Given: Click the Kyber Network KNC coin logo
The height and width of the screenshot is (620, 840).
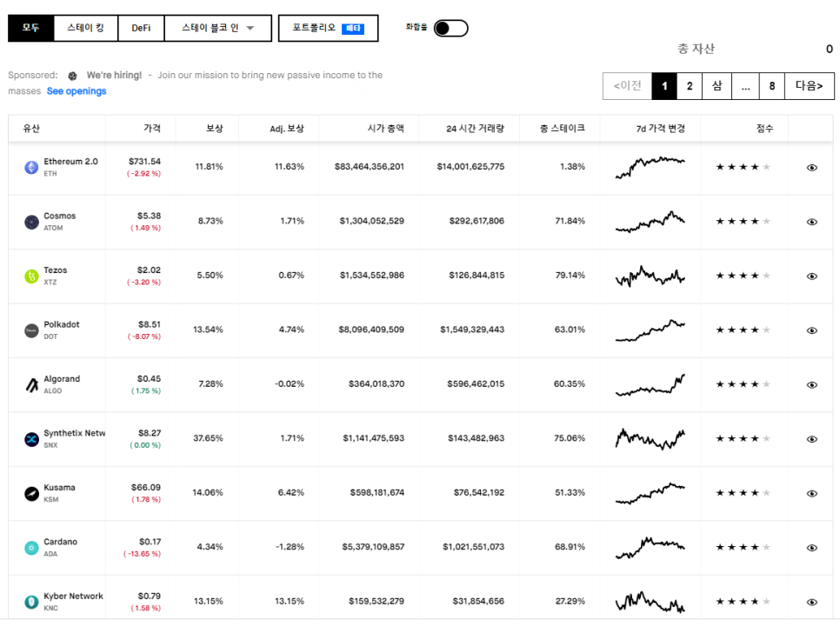Looking at the screenshot, I should click(x=31, y=602).
